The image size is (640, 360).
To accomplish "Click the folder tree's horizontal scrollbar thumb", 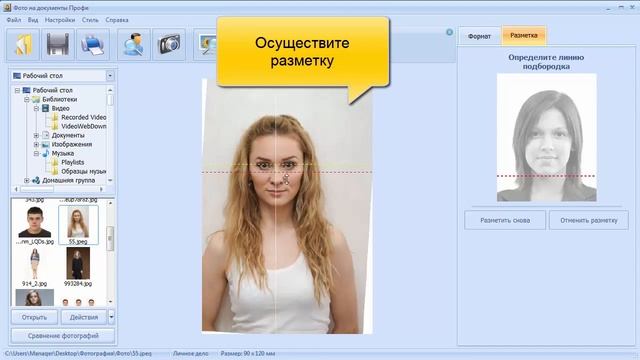I will pos(38,189).
